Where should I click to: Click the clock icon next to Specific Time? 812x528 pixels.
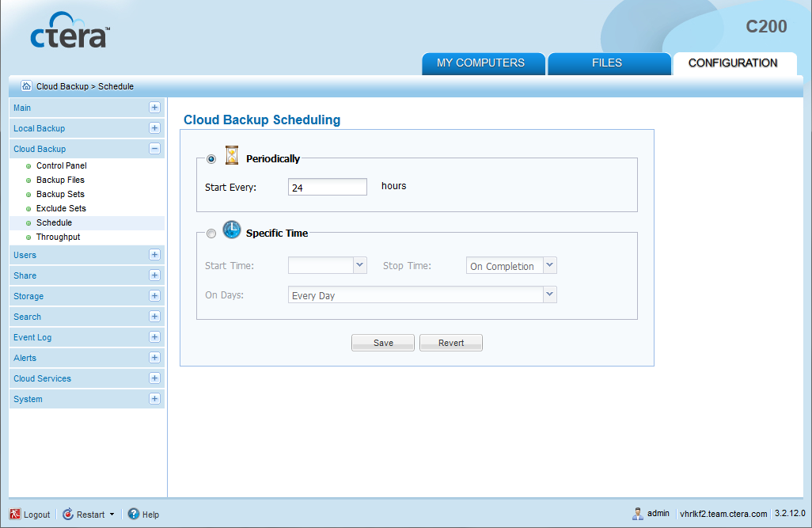coord(231,230)
